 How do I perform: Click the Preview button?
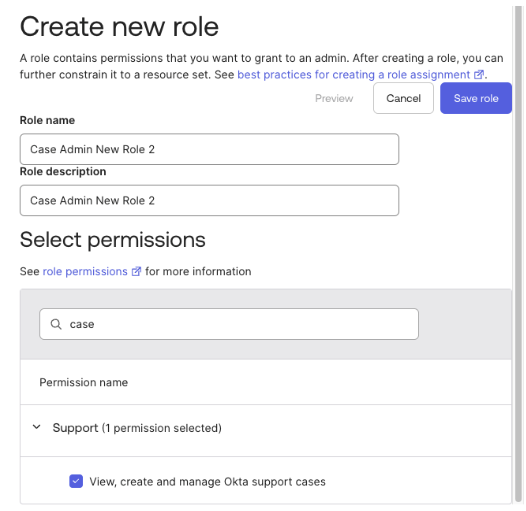click(x=334, y=98)
